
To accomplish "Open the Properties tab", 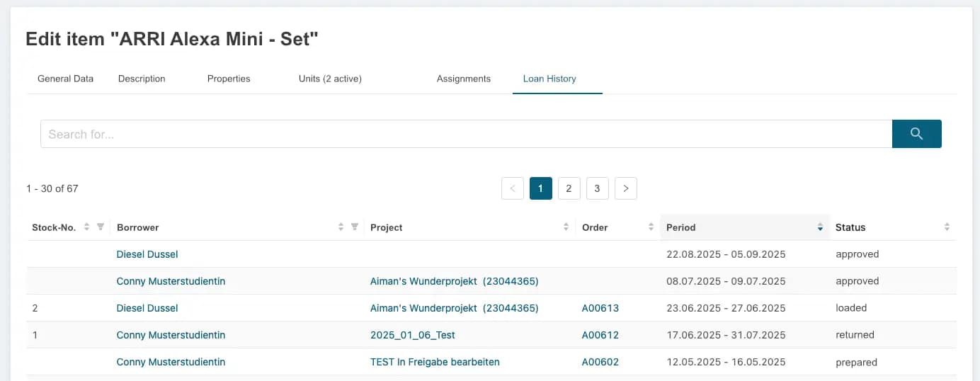I will point(229,79).
